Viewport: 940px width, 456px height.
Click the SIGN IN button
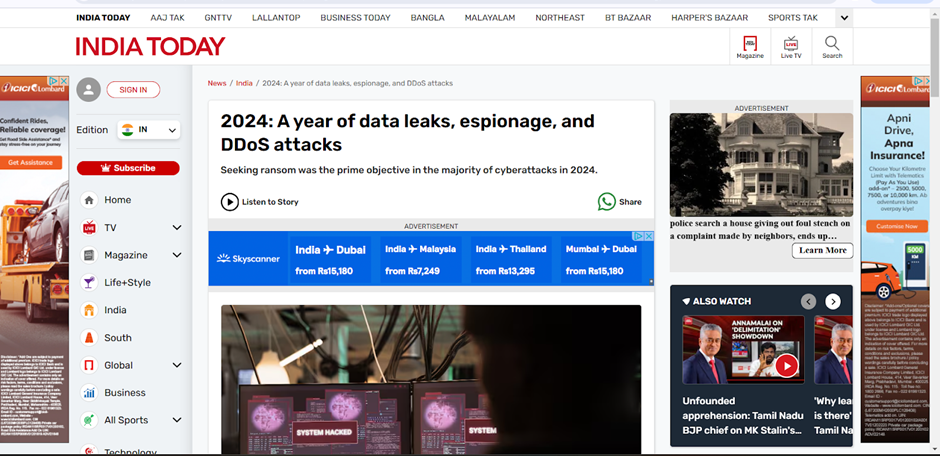pos(133,90)
